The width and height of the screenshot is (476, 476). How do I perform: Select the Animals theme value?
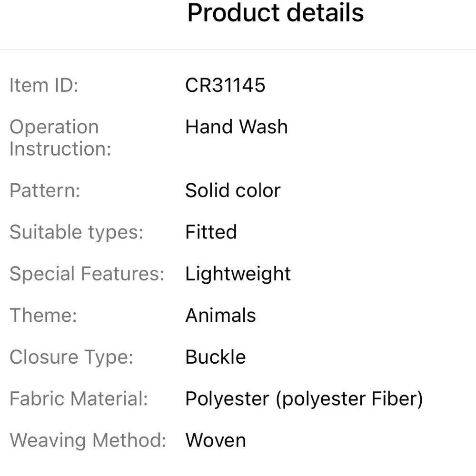pos(220,315)
